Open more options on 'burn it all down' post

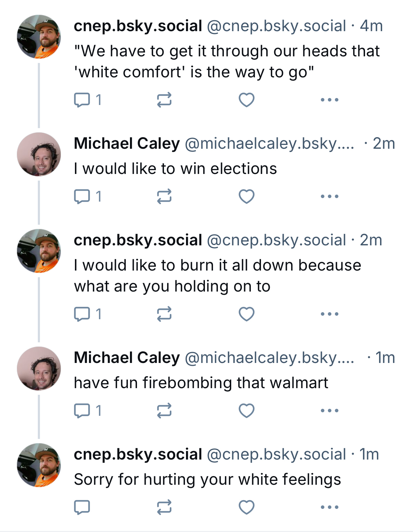[x=329, y=314]
